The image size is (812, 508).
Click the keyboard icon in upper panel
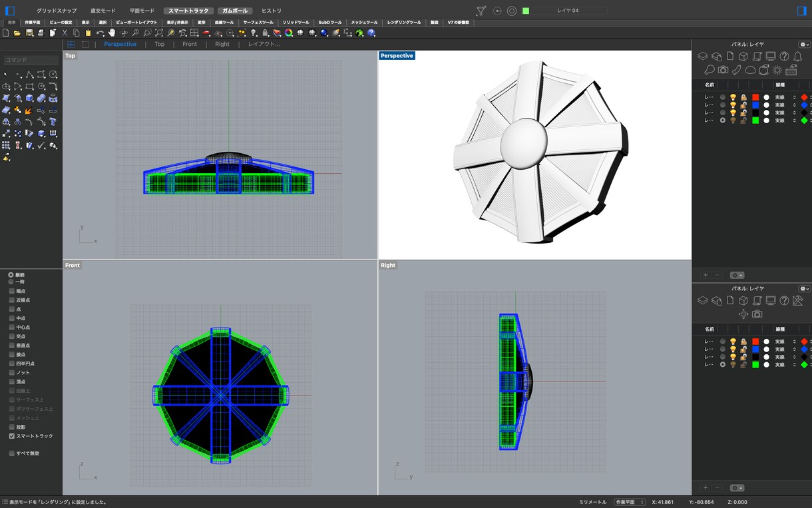point(791,69)
